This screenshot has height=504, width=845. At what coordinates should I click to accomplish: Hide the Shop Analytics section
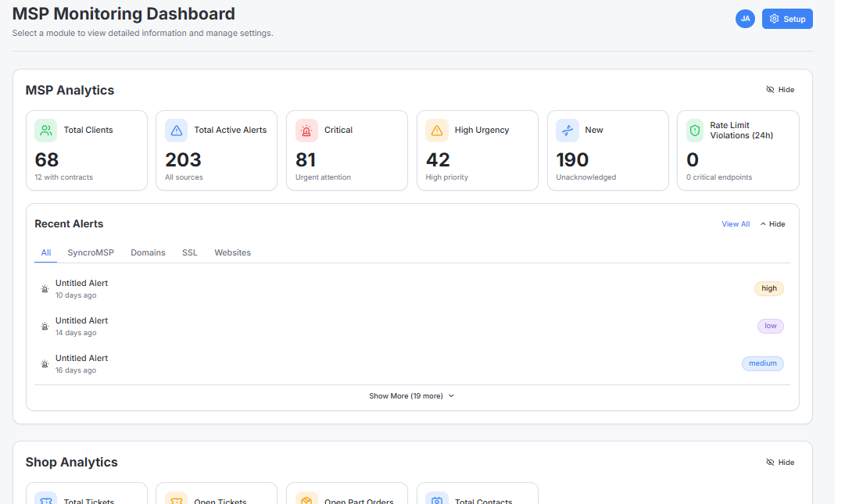tap(779, 462)
